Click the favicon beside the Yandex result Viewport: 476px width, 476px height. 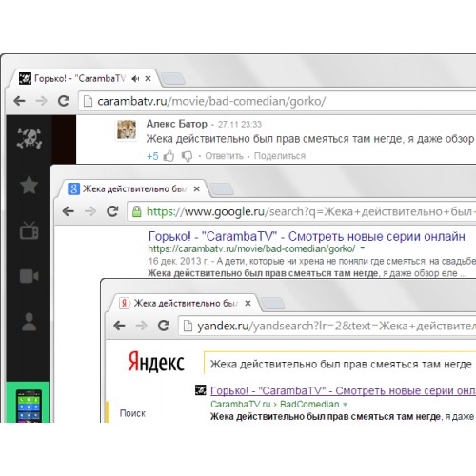coord(201,390)
